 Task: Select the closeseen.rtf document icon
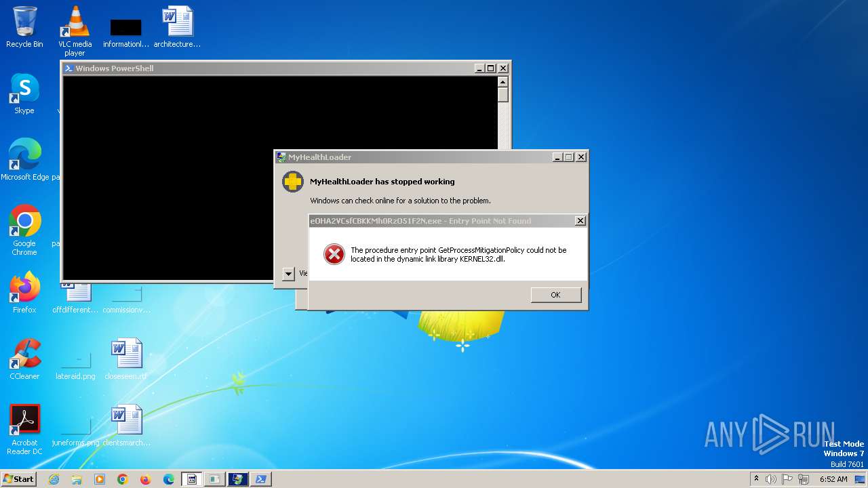click(x=126, y=359)
